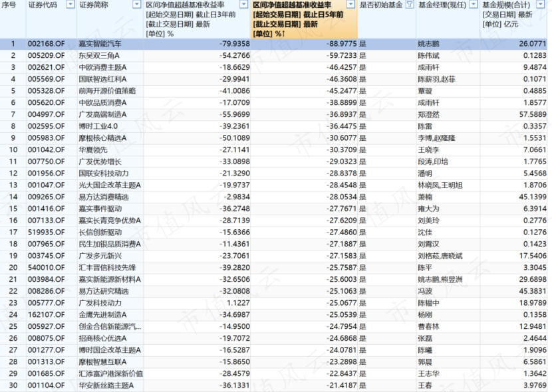Select fund code 002168.OF

[46, 44]
